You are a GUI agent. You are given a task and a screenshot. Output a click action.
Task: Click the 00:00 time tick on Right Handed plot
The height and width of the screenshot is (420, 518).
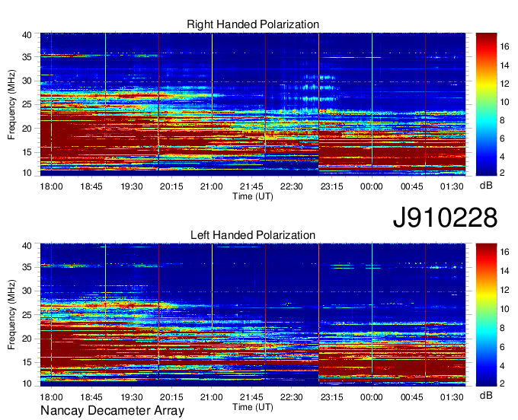pos(372,186)
